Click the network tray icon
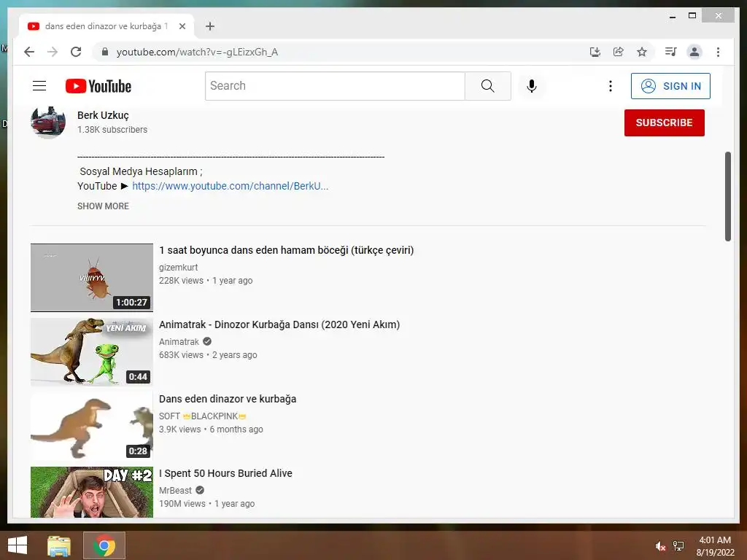Viewport: 747px width, 560px height. point(678,546)
